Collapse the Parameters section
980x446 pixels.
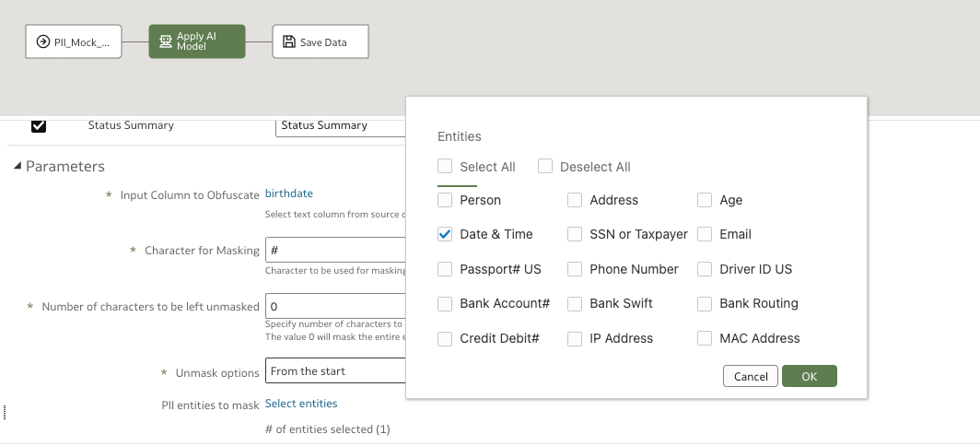(x=17, y=167)
